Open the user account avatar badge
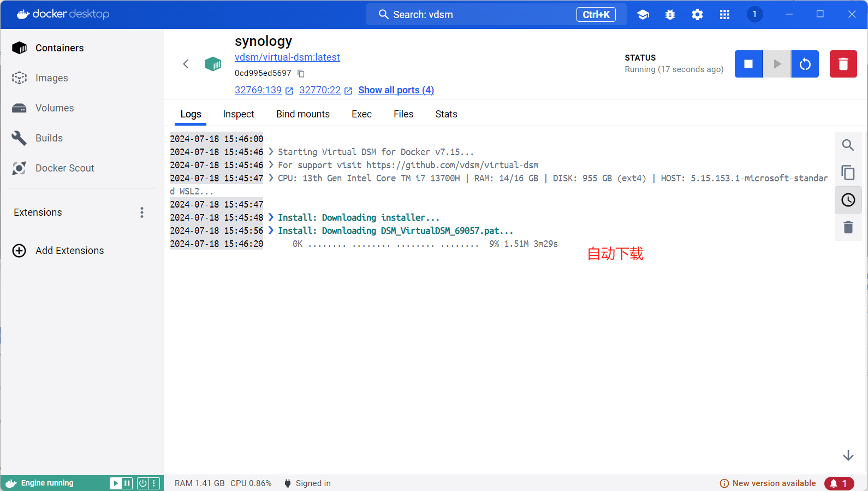 pos(754,14)
